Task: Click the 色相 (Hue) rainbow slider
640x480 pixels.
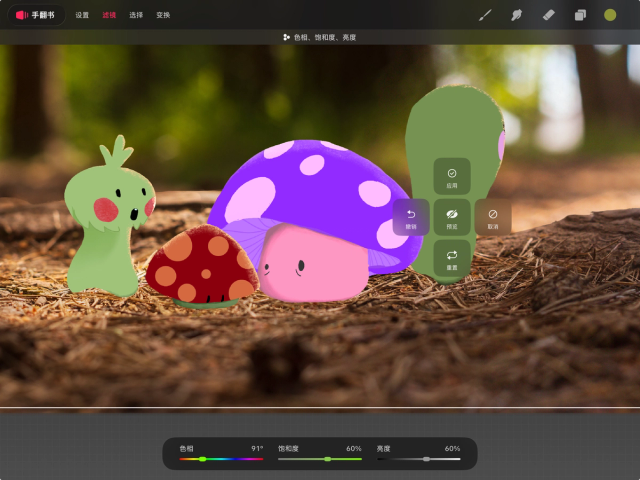Action: coord(221,459)
